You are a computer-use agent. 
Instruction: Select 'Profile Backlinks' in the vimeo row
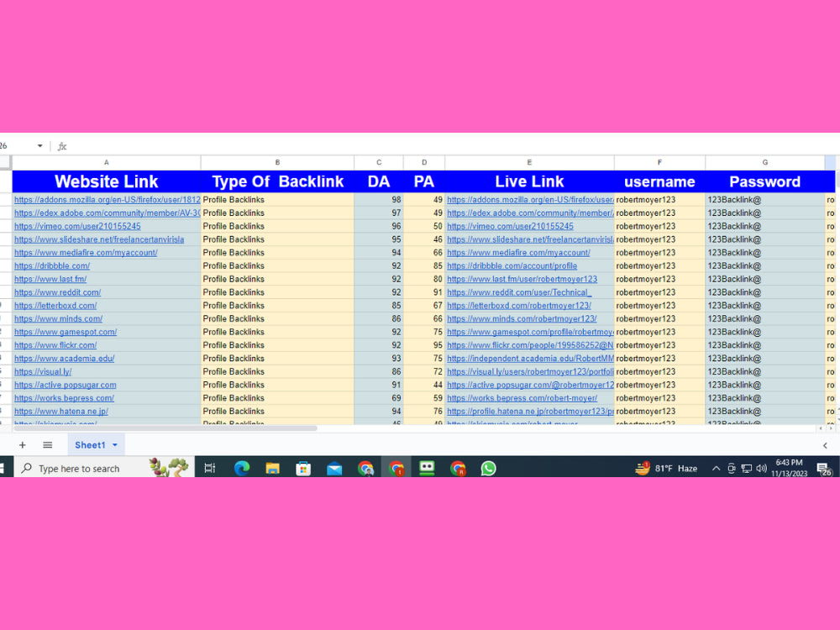277,226
